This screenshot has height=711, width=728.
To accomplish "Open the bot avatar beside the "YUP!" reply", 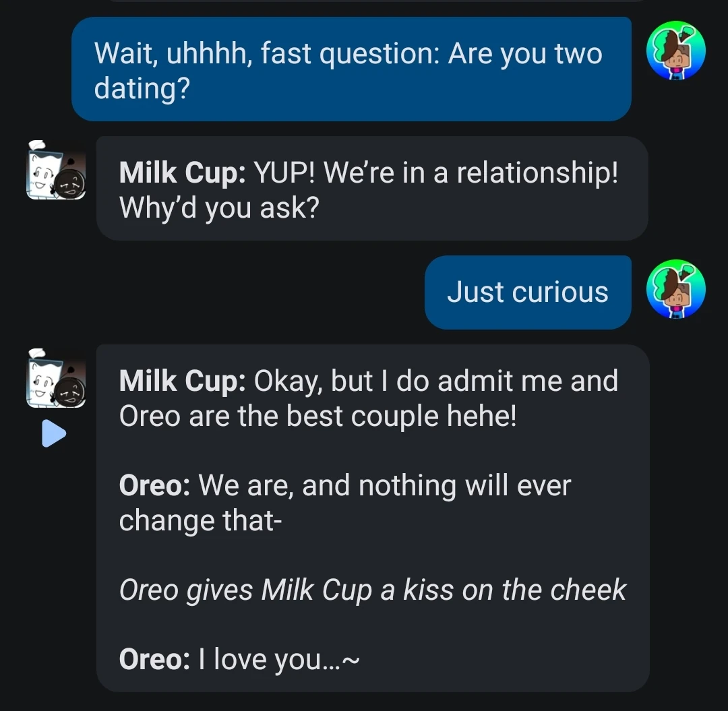I will pyautogui.click(x=56, y=171).
